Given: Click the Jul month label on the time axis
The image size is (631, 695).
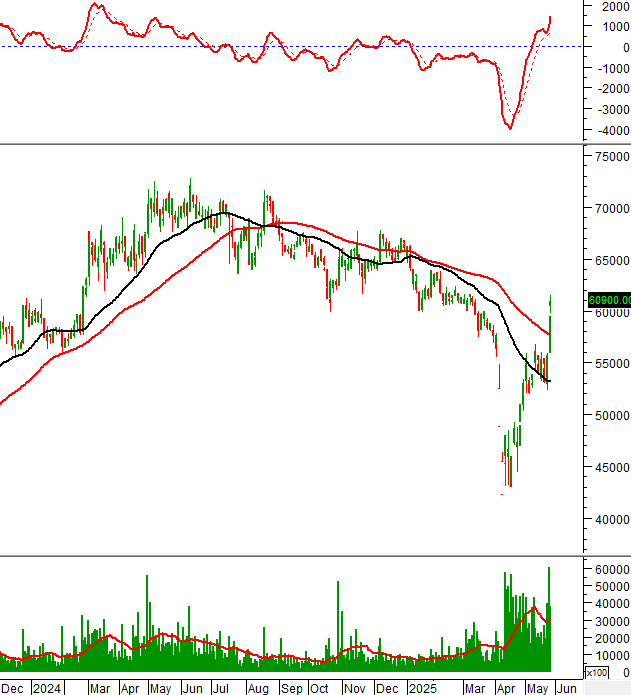Looking at the screenshot, I should pos(220,688).
